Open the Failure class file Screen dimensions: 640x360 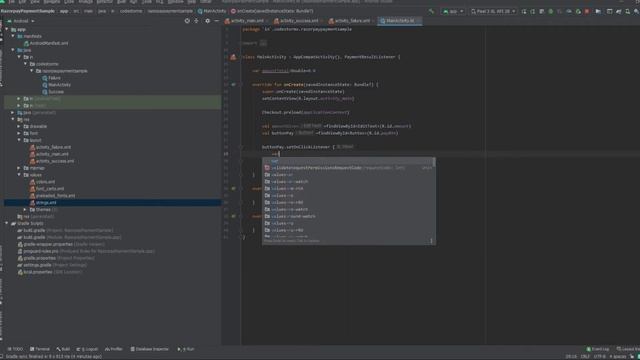[x=51, y=78]
